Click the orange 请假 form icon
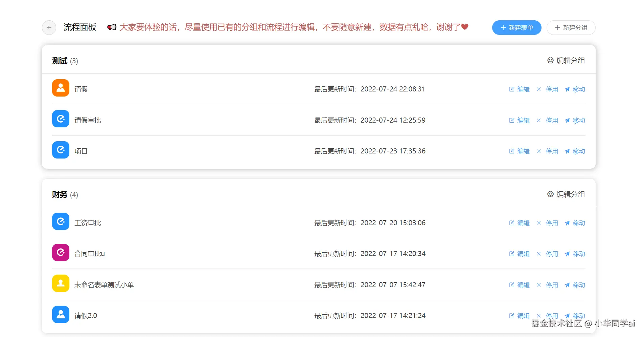 click(61, 88)
